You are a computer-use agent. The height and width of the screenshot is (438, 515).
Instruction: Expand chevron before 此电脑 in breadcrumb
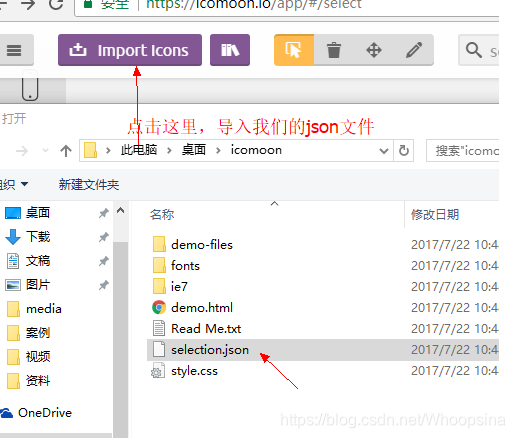[108, 151]
